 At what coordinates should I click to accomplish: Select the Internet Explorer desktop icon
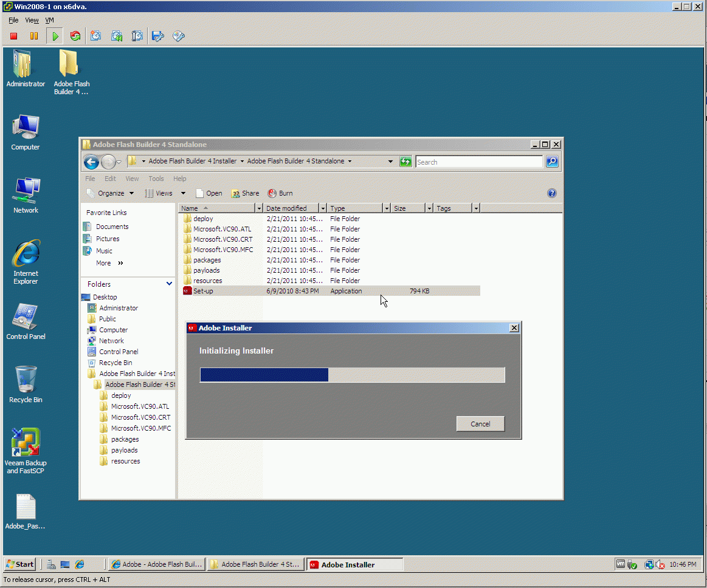26,262
